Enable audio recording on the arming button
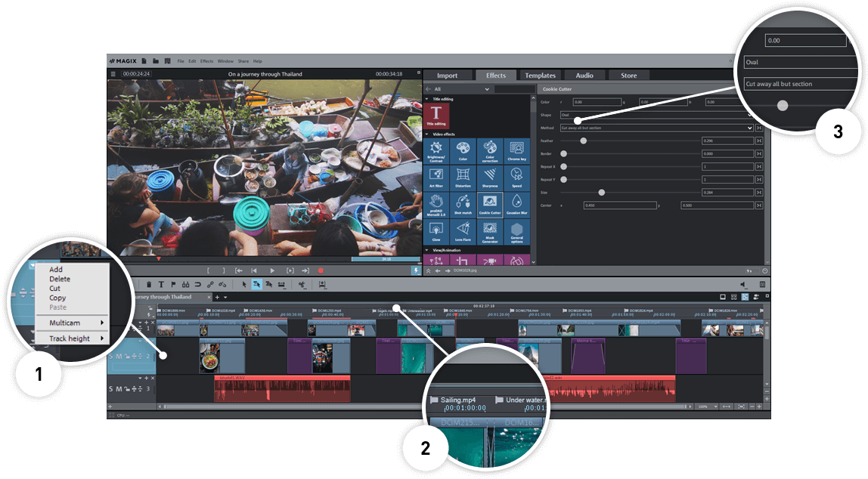Screen dimensions: 868x479 [x=320, y=270]
